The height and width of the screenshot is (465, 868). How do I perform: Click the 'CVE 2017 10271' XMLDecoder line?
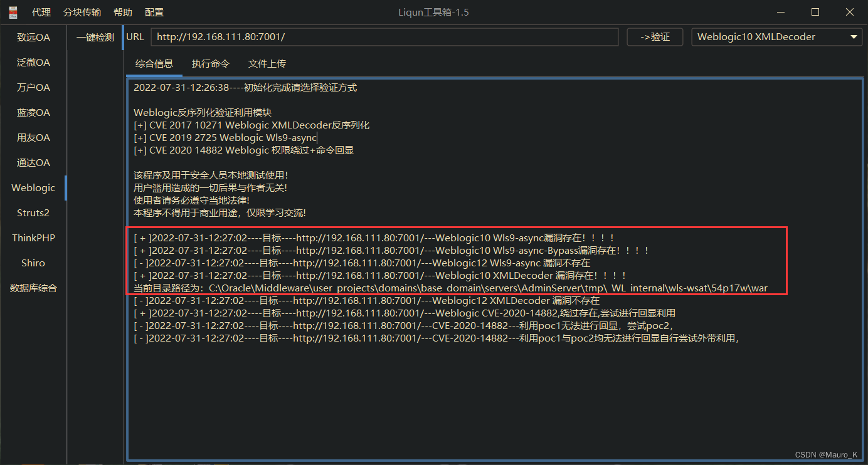[251, 125]
